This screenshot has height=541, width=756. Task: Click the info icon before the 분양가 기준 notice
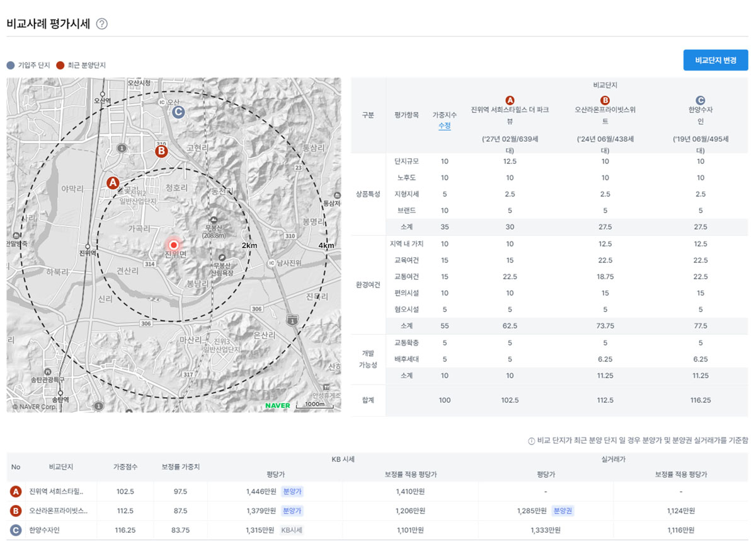click(x=531, y=441)
